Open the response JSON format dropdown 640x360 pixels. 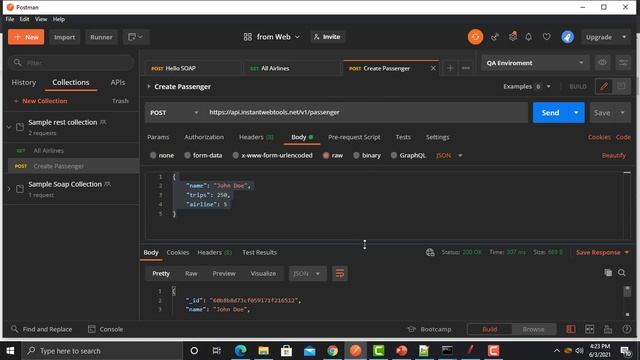307,273
